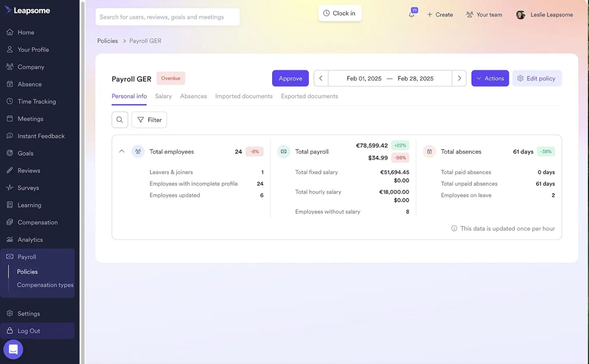589x364 pixels.
Task: Click the €78,599.42 total payroll value
Action: (372, 145)
